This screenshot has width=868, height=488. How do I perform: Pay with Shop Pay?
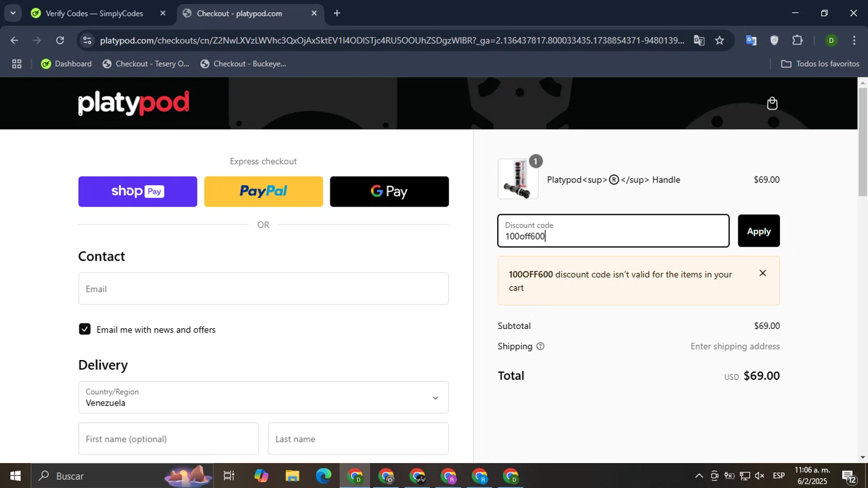[x=138, y=192]
